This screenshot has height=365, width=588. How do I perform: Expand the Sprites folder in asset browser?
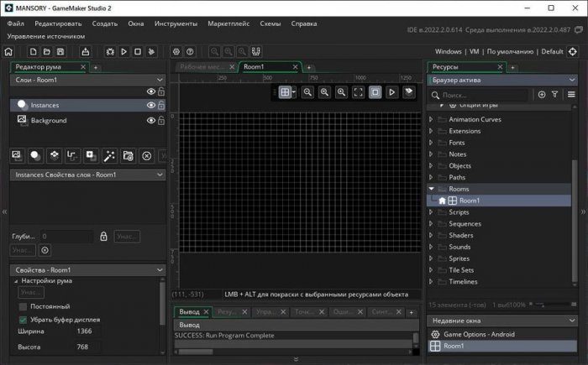[x=433, y=258]
